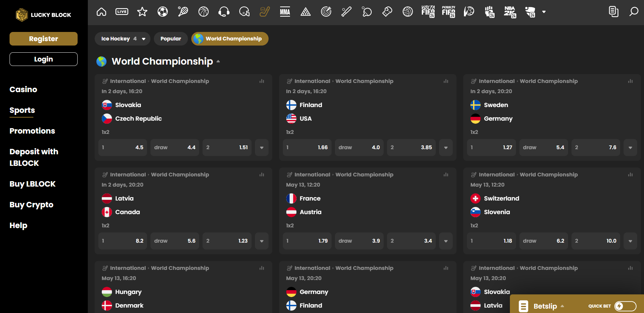Bet on draw at 6.2 for Switzerland vs Slovenia

click(x=544, y=241)
